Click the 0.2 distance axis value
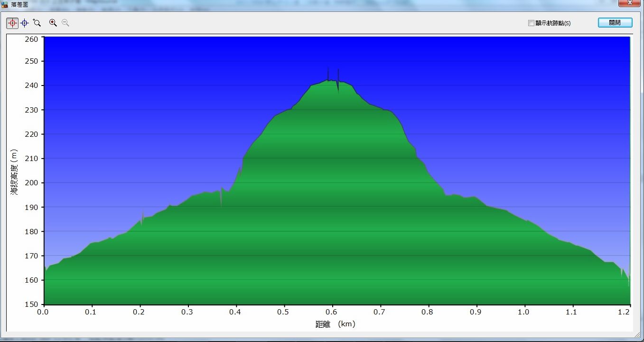 (x=140, y=312)
